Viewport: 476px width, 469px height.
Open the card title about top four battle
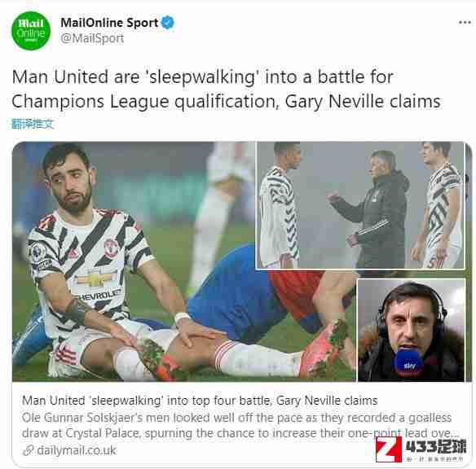[x=200, y=401]
